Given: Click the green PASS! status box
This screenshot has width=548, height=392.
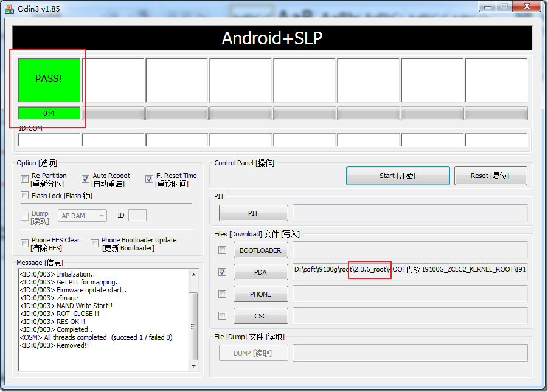Looking at the screenshot, I should pyautogui.click(x=49, y=80).
